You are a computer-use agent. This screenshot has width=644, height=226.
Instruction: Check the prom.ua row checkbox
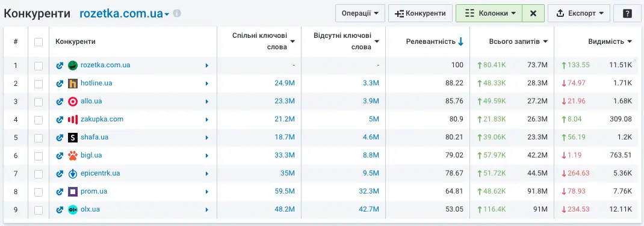point(39,192)
